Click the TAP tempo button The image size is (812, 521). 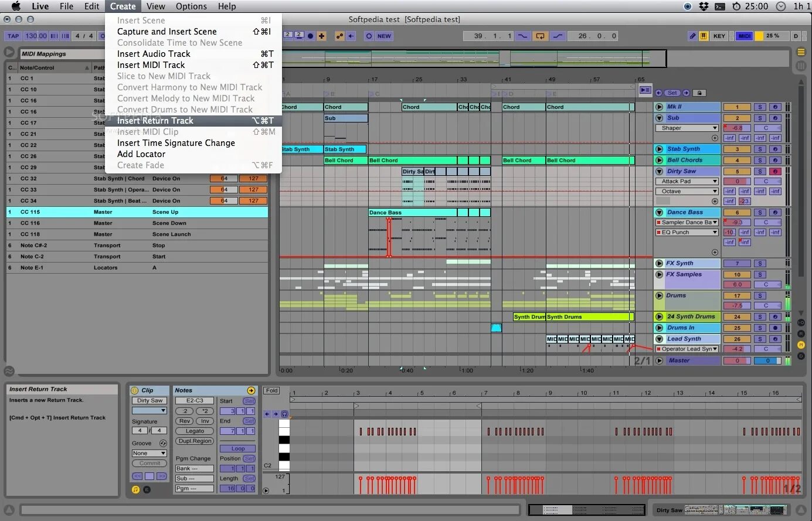click(13, 36)
